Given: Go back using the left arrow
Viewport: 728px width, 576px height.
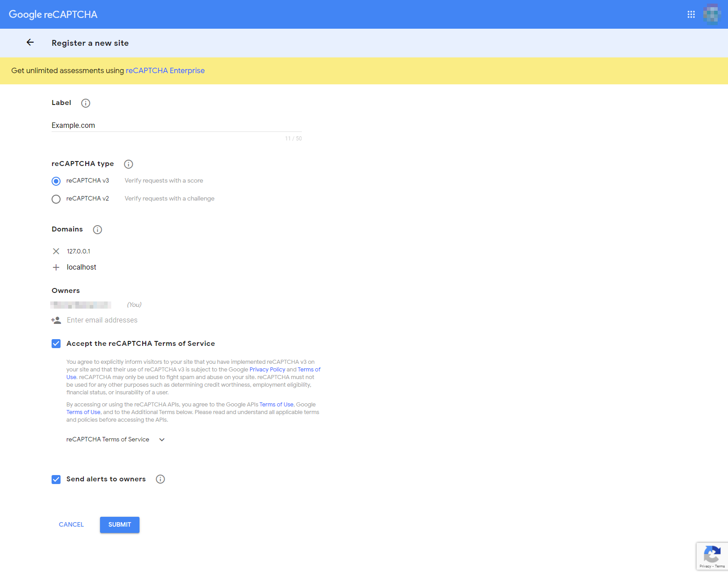Looking at the screenshot, I should (30, 42).
